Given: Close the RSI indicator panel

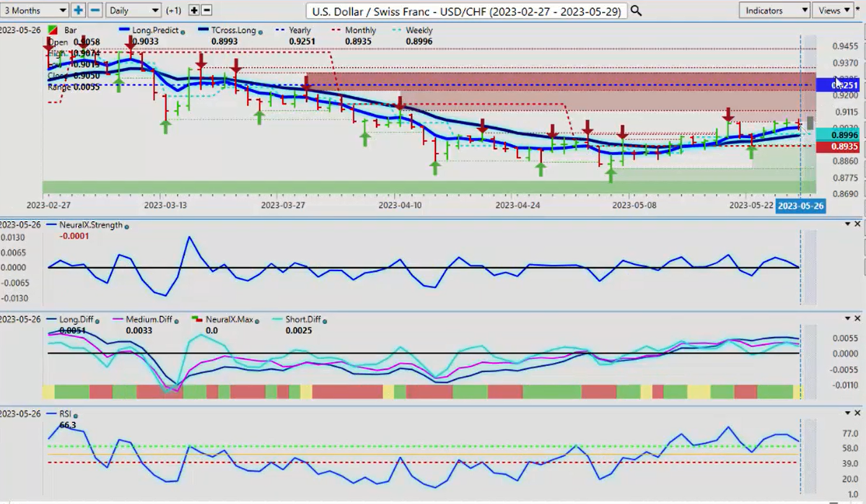Looking at the screenshot, I should click(857, 413).
